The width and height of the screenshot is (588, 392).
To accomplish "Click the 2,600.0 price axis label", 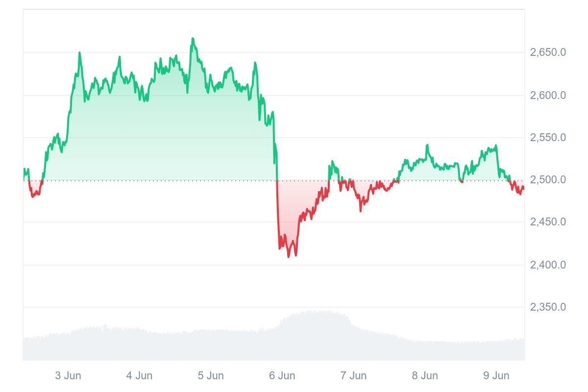I will pos(548,96).
